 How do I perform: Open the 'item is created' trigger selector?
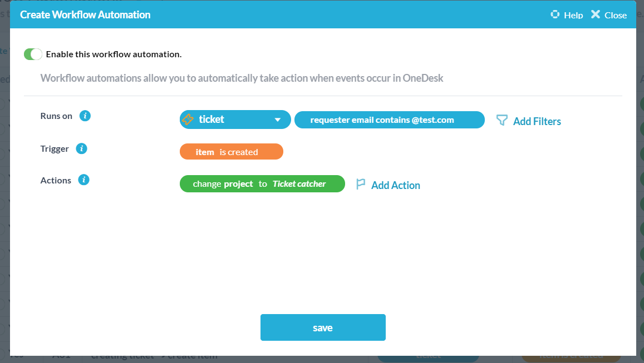231,151
